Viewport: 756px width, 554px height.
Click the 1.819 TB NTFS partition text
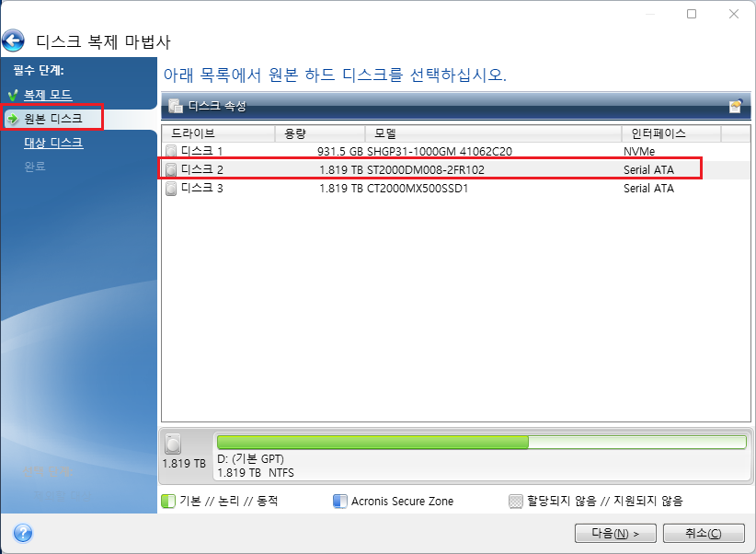pos(256,473)
